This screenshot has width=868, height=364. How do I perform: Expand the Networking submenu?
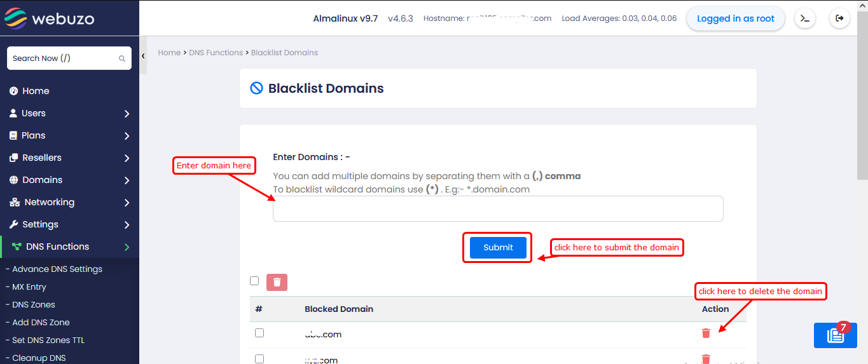[x=69, y=202]
